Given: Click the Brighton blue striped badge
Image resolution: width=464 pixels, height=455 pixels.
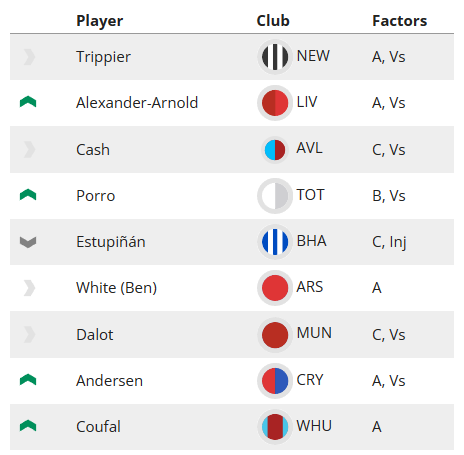Looking at the screenshot, I should [275, 242].
